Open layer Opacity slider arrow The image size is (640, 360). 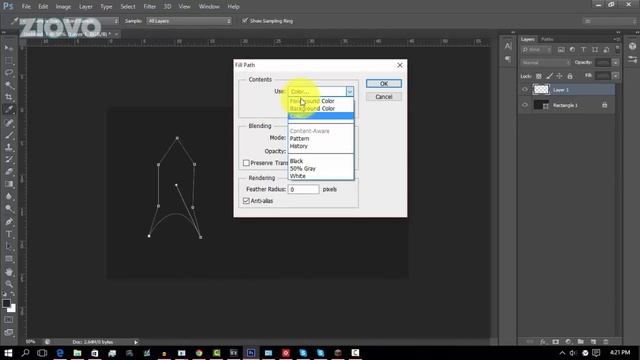[x=616, y=62]
